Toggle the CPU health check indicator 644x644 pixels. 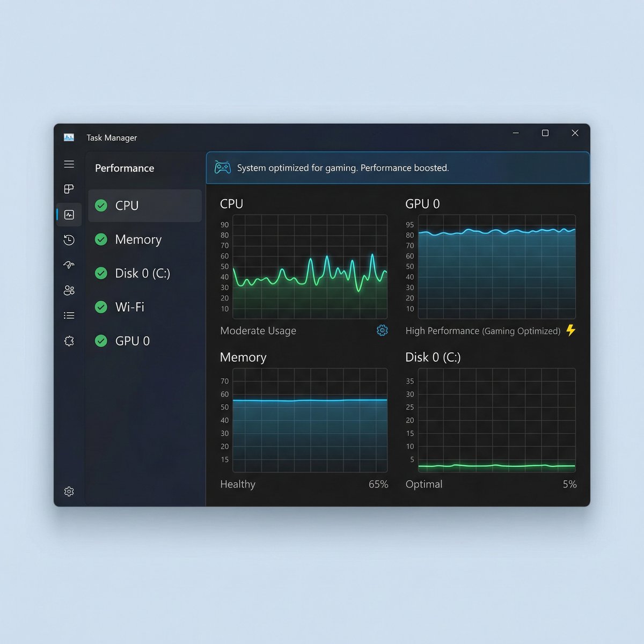pos(101,206)
